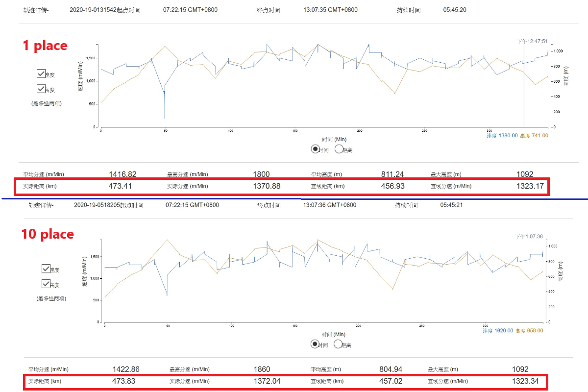Viewport: 588px width, 392px height.
Task: Click the 下午12:47:51 timestamp label
Action: click(532, 42)
